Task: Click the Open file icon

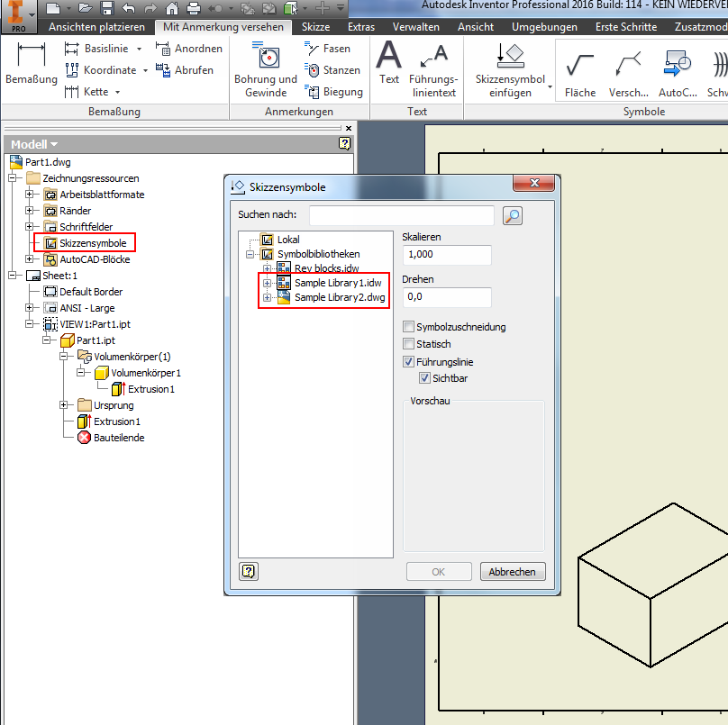Action: click(x=86, y=8)
